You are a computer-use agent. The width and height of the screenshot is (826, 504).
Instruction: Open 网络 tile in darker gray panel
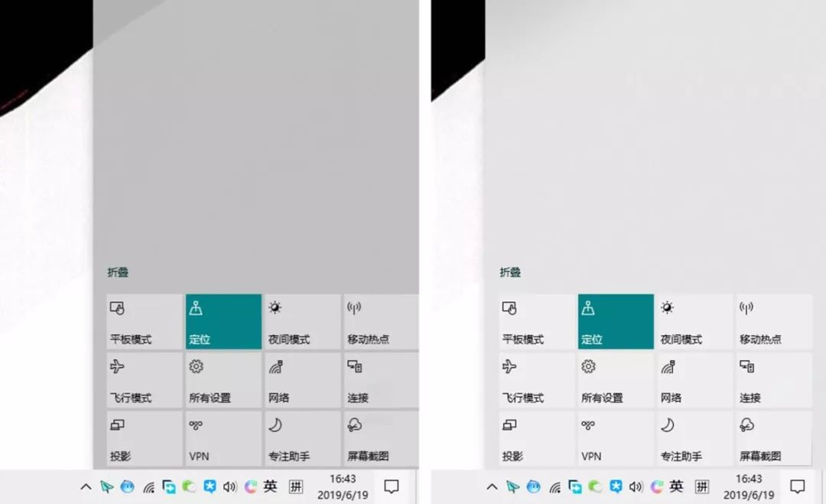coord(302,380)
